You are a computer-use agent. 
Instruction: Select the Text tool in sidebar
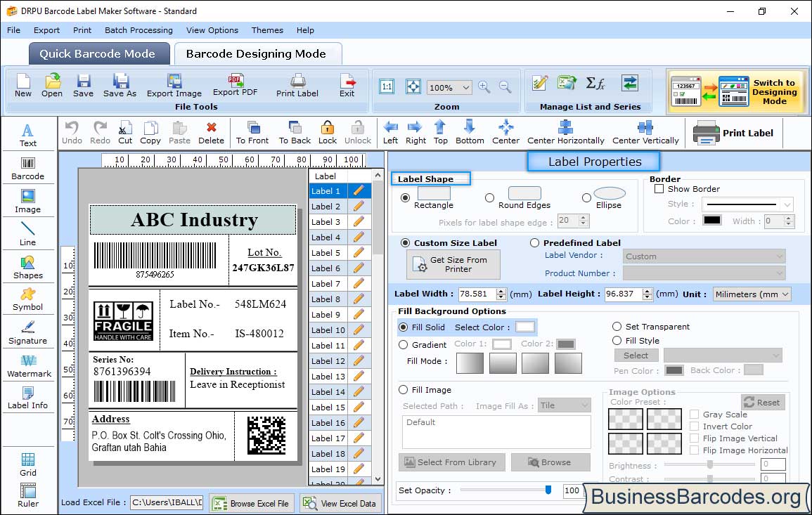pyautogui.click(x=28, y=136)
